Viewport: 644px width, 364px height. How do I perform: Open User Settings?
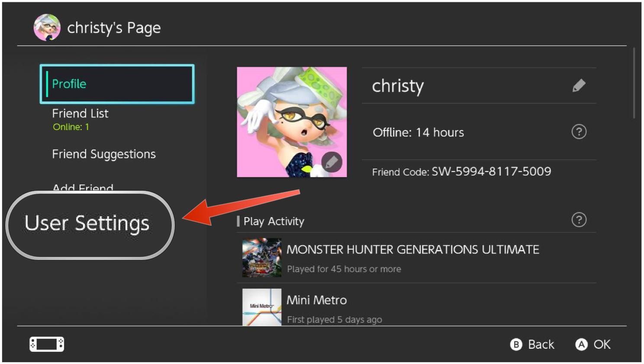87,224
